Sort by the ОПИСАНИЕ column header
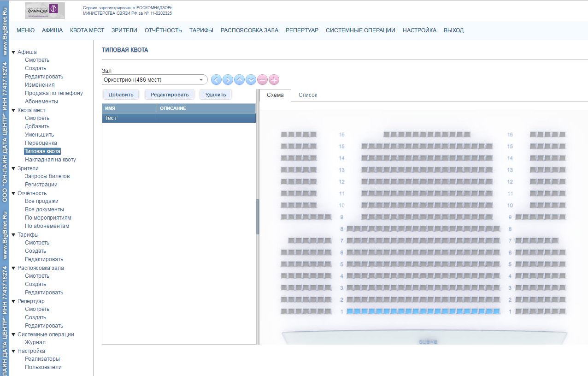588x376 pixels. click(206, 108)
